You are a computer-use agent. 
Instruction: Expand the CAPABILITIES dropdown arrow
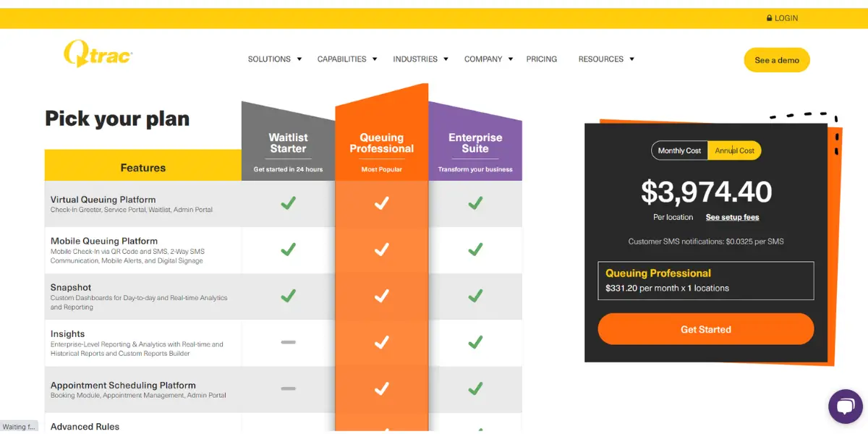(x=375, y=59)
